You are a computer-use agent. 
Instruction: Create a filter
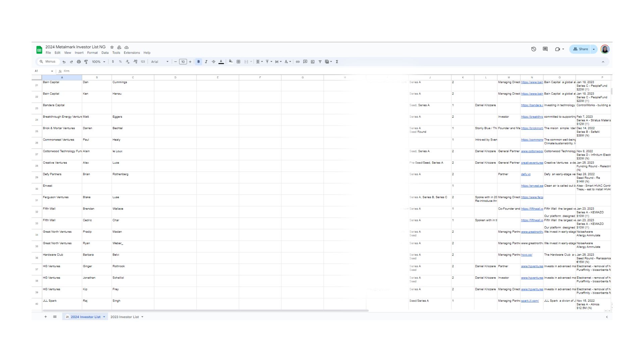click(x=320, y=62)
